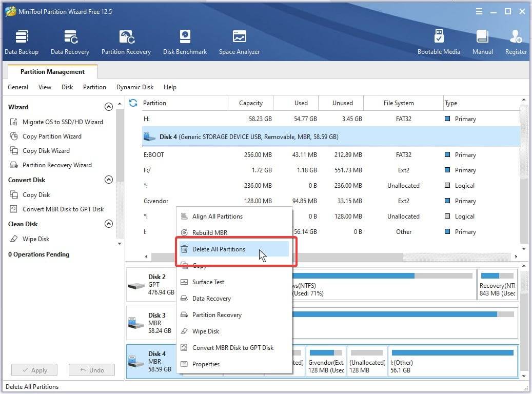Click Convert MBR Disk to GPT Disk link
This screenshot has height=394, width=532.
click(x=63, y=209)
